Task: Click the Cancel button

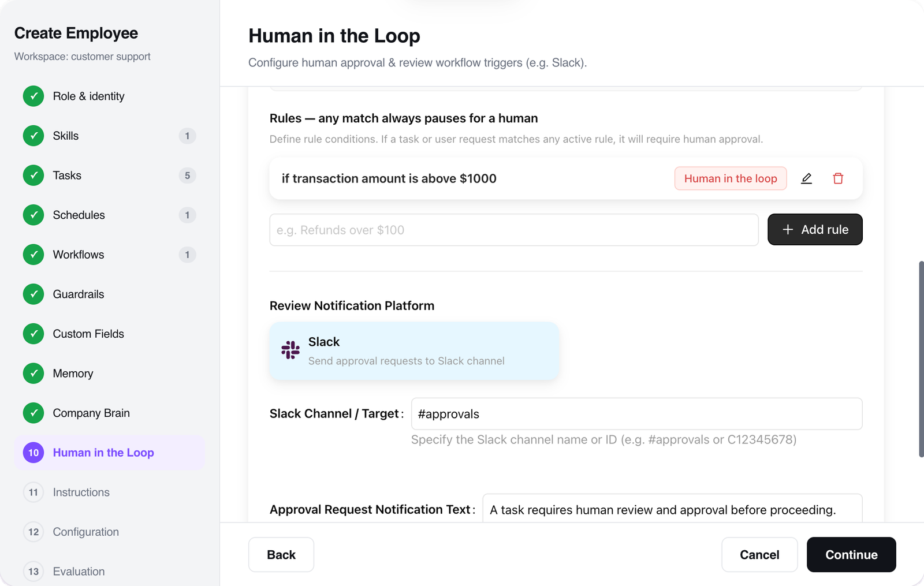Action: (x=759, y=555)
